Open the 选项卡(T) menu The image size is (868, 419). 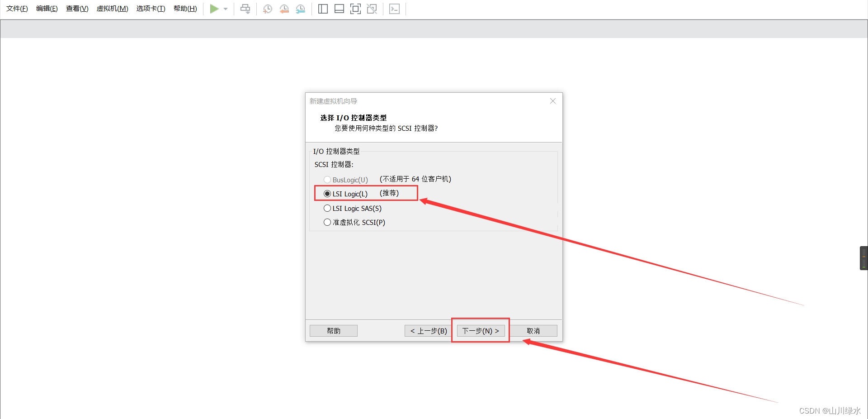[151, 8]
